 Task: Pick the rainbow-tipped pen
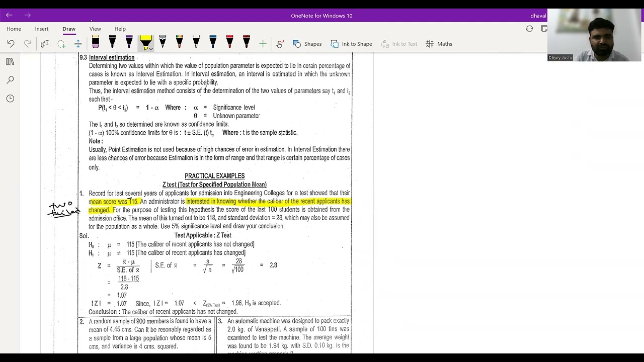click(179, 43)
